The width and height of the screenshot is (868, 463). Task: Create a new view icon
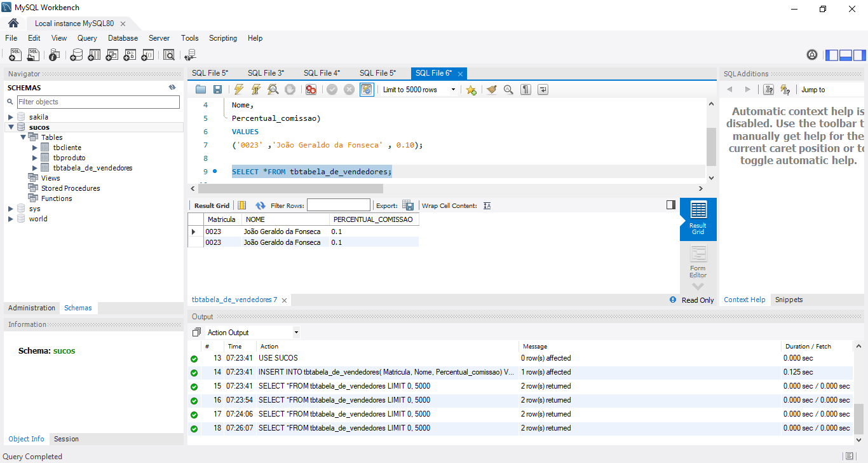[112, 55]
